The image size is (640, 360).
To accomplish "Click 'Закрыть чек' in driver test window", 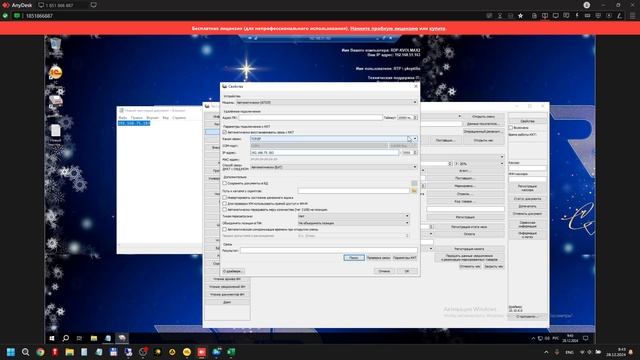I will pyautogui.click(x=494, y=266).
